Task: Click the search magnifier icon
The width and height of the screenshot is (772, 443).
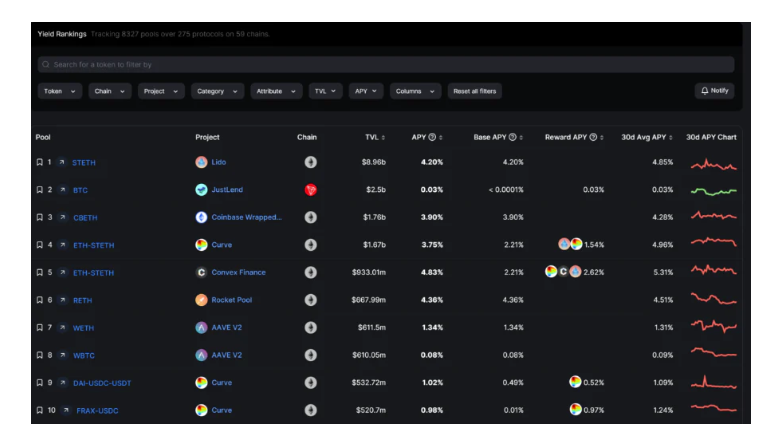Action: (x=46, y=64)
